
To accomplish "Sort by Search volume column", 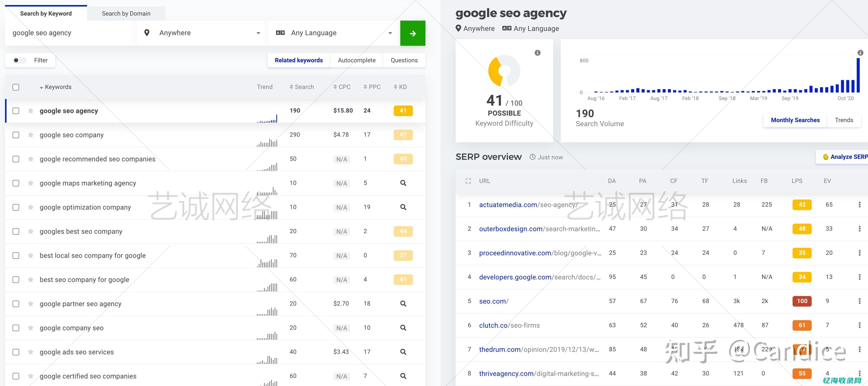I will point(301,87).
